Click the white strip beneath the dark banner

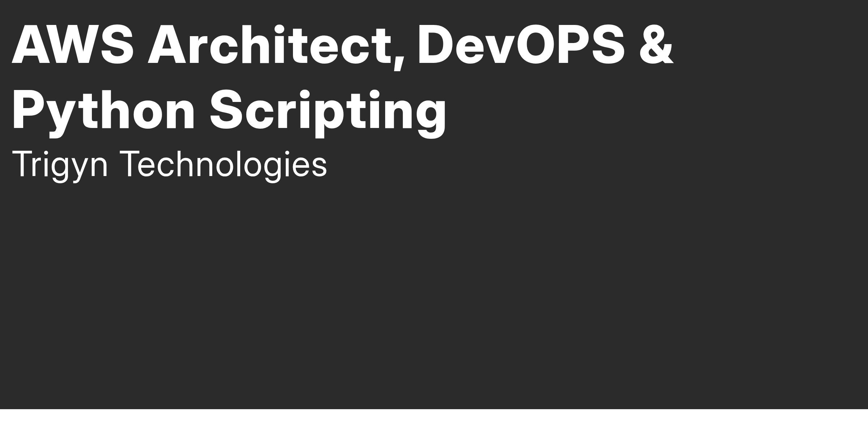[434, 417]
